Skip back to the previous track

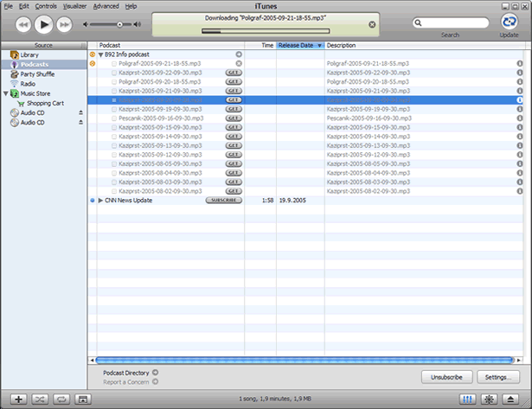click(x=23, y=24)
